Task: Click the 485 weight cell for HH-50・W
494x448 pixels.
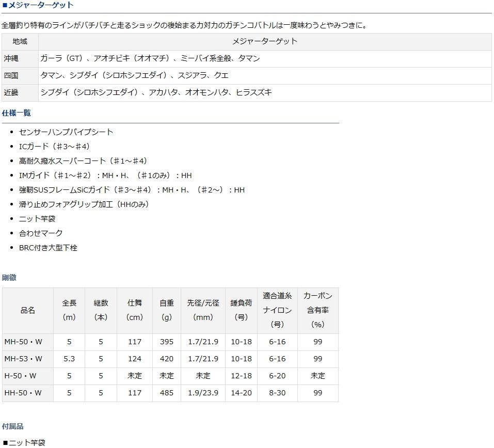Action: (x=166, y=393)
